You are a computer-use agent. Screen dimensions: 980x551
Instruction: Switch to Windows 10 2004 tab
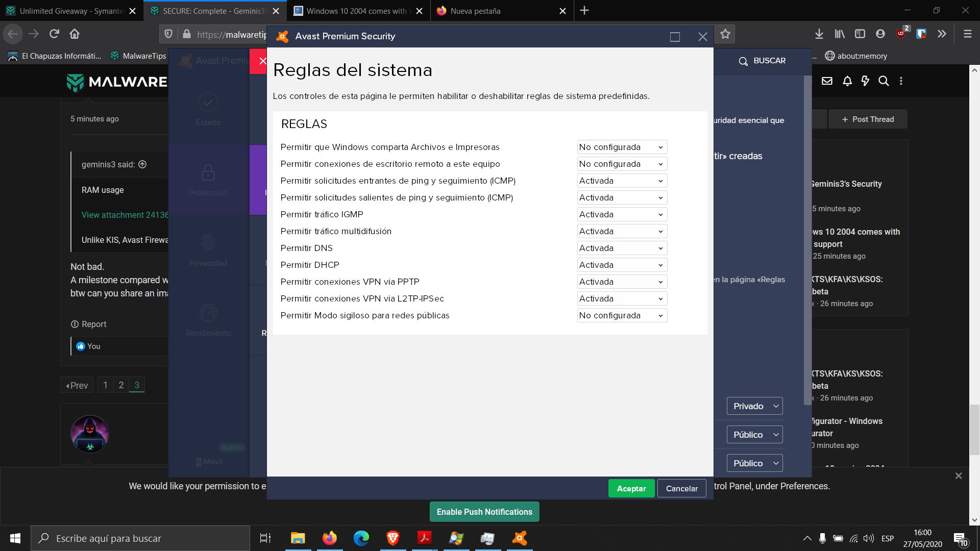click(x=356, y=11)
